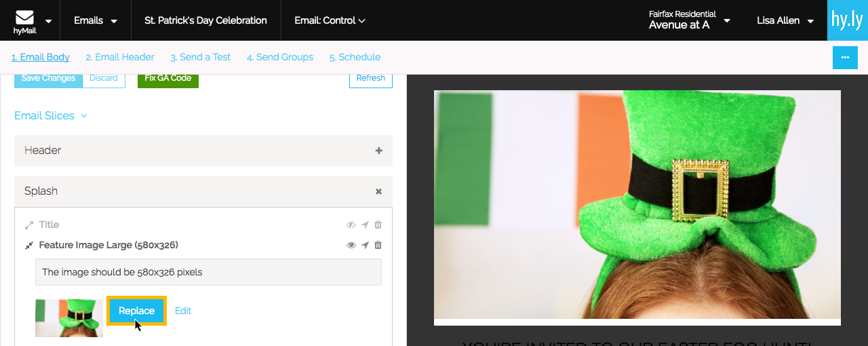Viewport: 868px width, 346px height.
Task: Click the Edit image link
Action: [x=183, y=311]
